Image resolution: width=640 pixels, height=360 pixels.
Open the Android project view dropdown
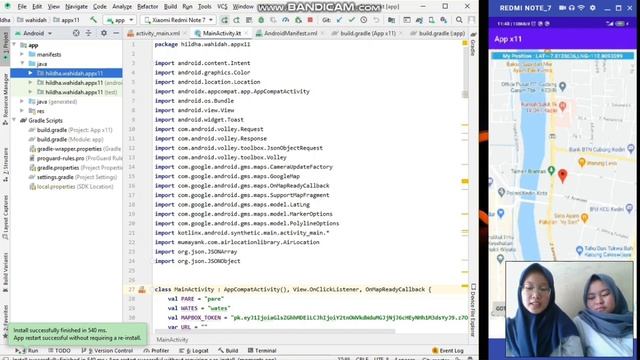pyautogui.click(x=33, y=33)
